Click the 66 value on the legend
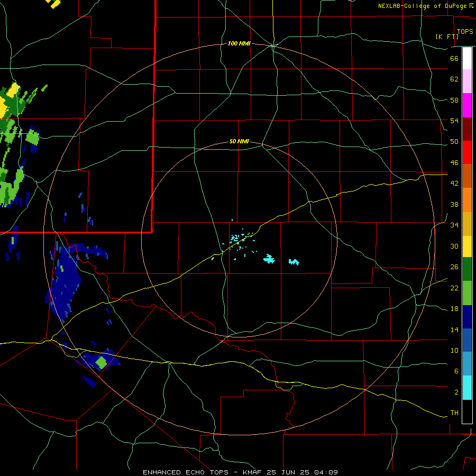 coord(454,58)
